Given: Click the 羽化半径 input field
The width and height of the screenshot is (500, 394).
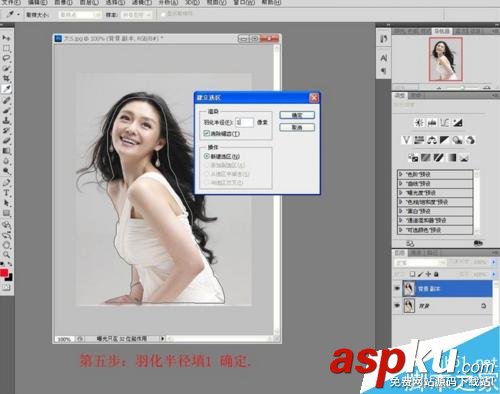Looking at the screenshot, I should 244,122.
